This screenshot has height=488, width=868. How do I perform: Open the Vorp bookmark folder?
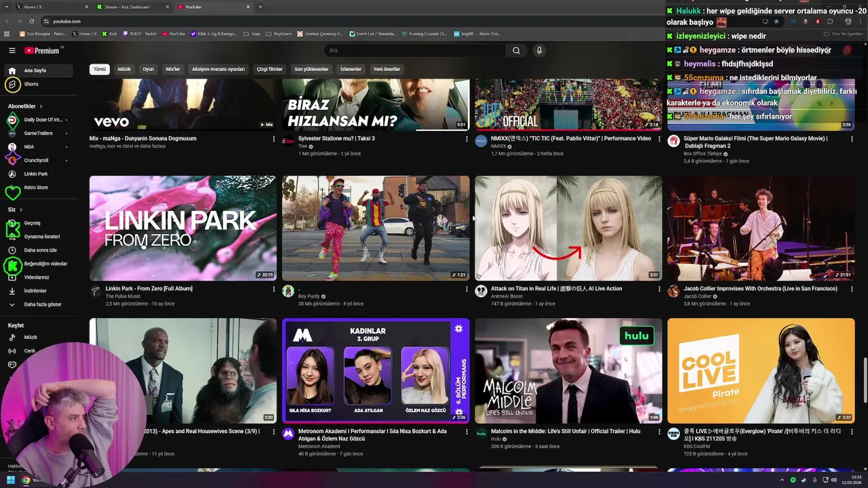point(252,33)
